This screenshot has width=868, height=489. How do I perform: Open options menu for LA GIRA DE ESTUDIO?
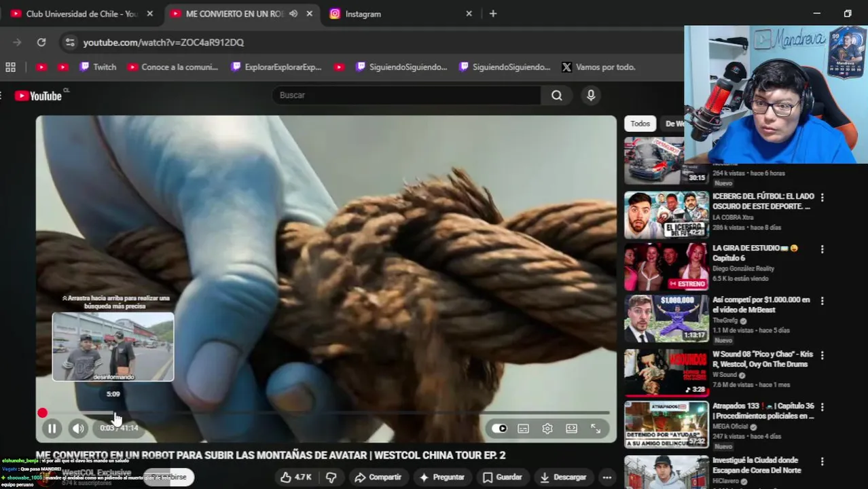click(822, 249)
